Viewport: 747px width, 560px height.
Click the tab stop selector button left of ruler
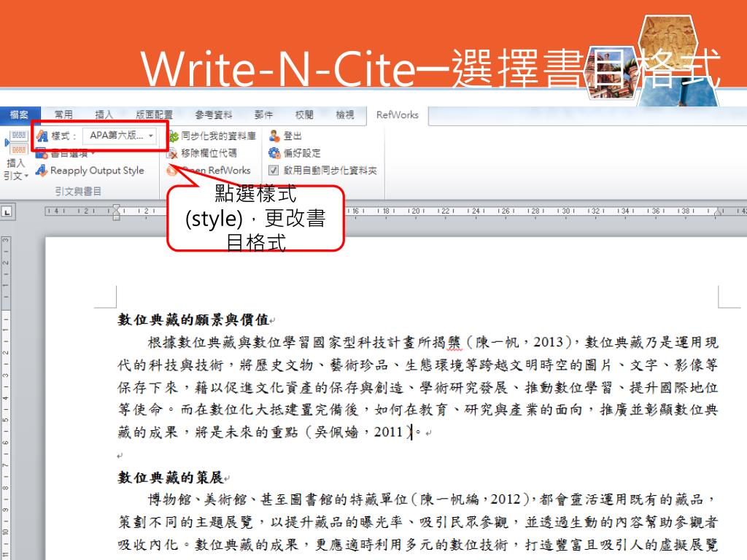(7, 211)
